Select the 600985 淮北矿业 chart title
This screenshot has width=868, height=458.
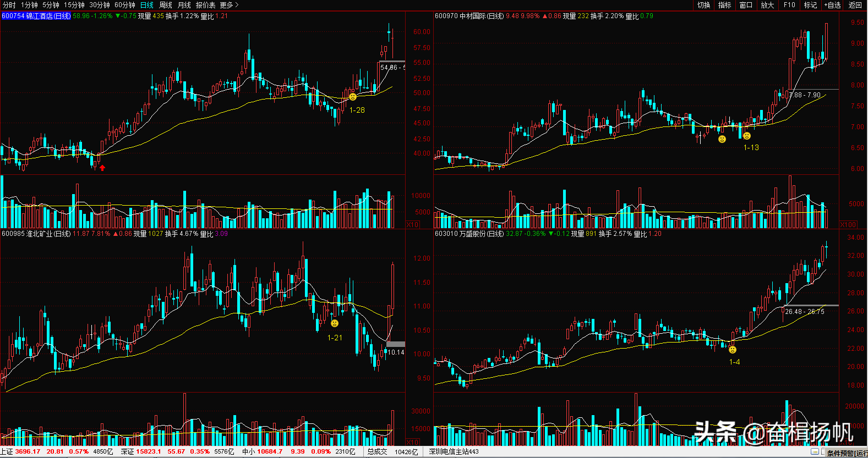click(x=36, y=234)
